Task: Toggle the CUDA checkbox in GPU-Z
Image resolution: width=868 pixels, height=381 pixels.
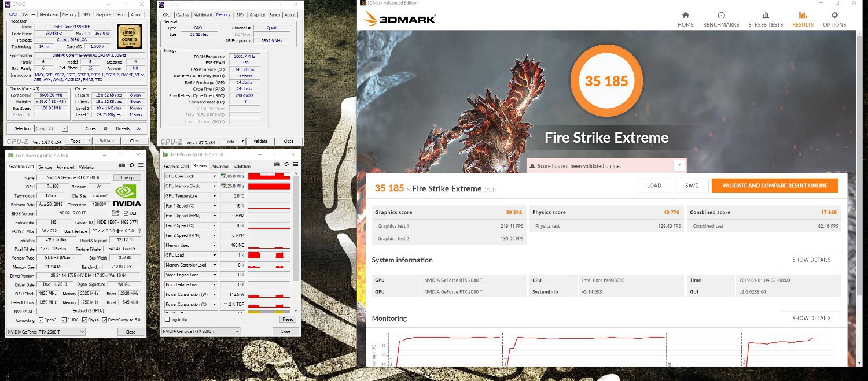Action: click(x=64, y=320)
